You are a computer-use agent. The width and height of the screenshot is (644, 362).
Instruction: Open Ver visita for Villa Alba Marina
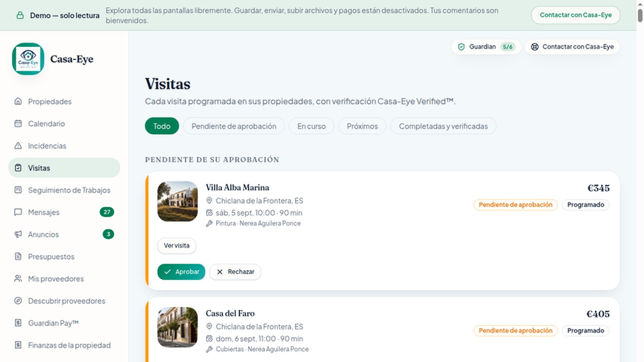(x=177, y=245)
